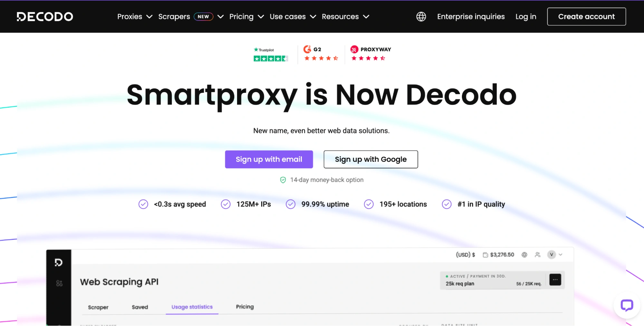This screenshot has width=644, height=326.
Task: Select the Decodo logo in the dashboard sidebar
Action: coord(59,263)
